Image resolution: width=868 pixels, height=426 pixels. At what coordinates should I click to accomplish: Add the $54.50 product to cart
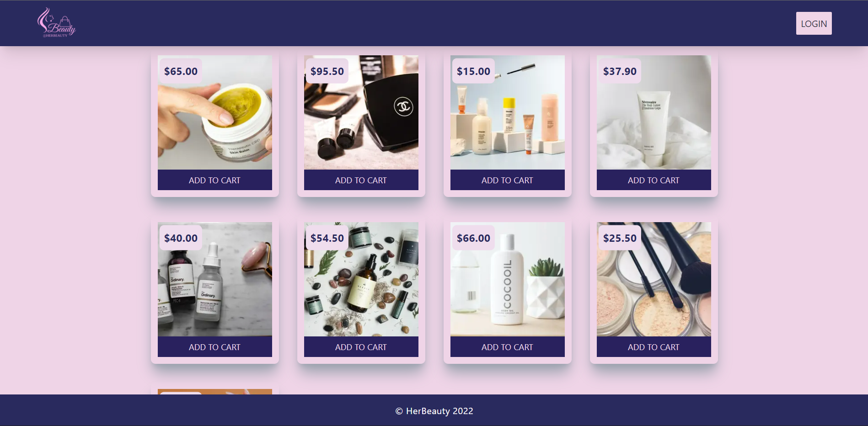[361, 347]
